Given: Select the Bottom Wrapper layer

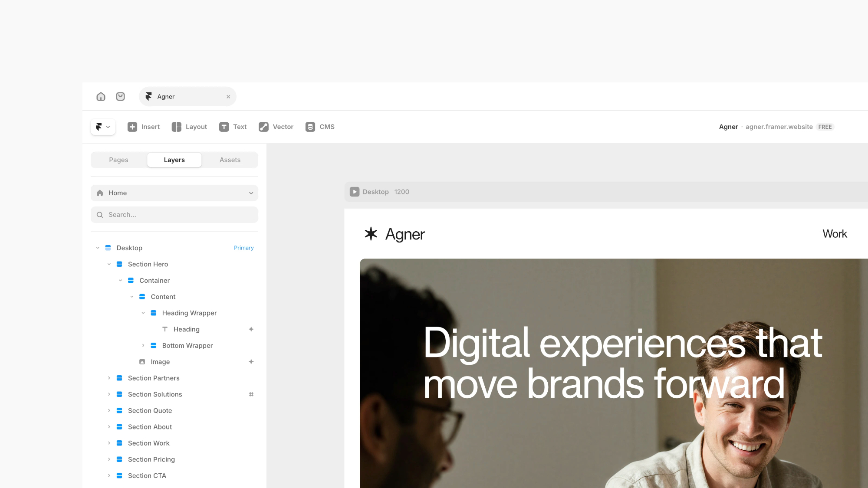Looking at the screenshot, I should pyautogui.click(x=174, y=346).
